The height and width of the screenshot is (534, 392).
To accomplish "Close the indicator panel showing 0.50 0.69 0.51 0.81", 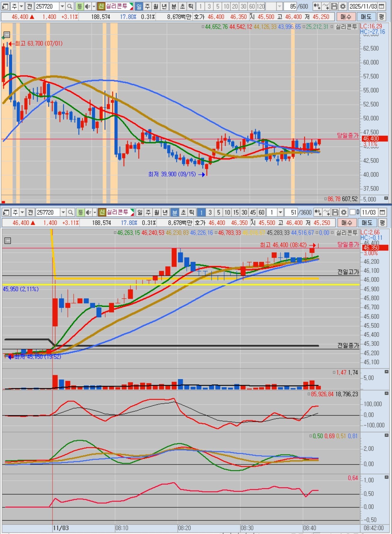I will (386, 435).
